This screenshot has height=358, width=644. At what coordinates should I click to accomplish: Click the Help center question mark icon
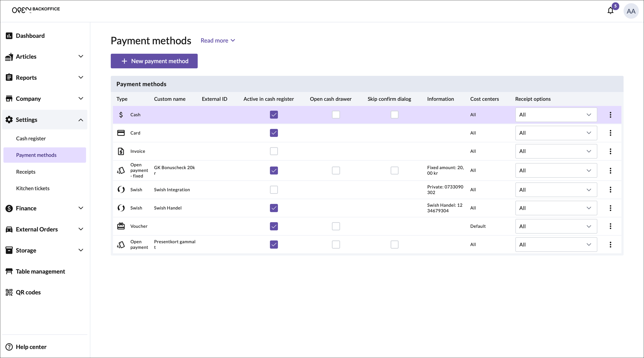[9, 347]
